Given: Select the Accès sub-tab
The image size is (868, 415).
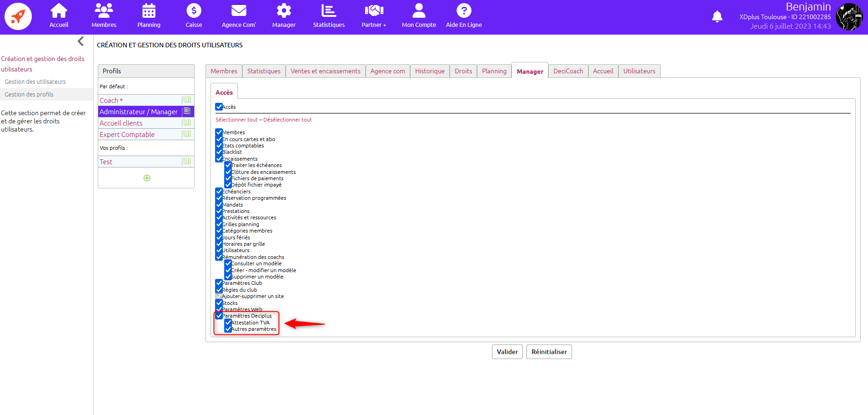Looking at the screenshot, I should pos(224,92).
